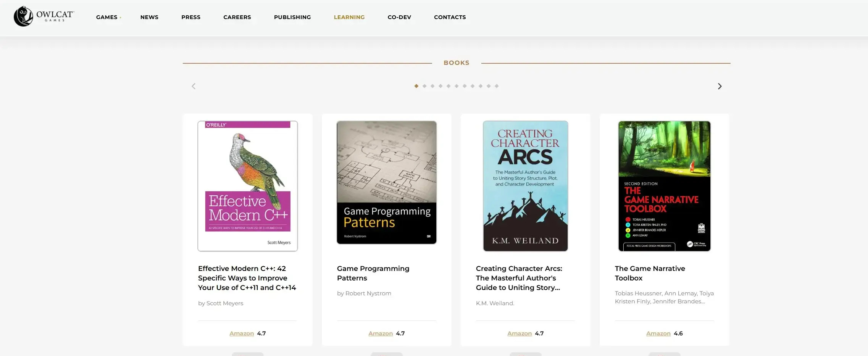
Task: Follow Amazon link for Effective Modern C++
Action: (241, 333)
